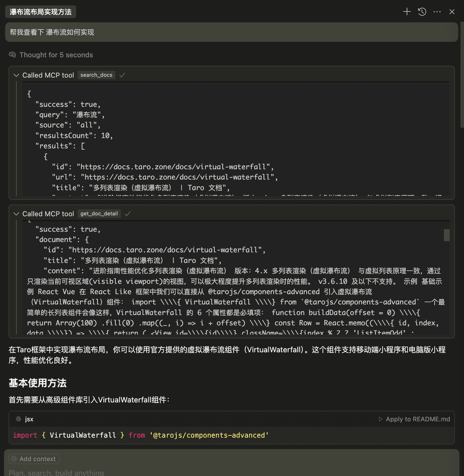464x476 pixels.
Task: Click the search_docs tool name badge
Action: point(96,75)
